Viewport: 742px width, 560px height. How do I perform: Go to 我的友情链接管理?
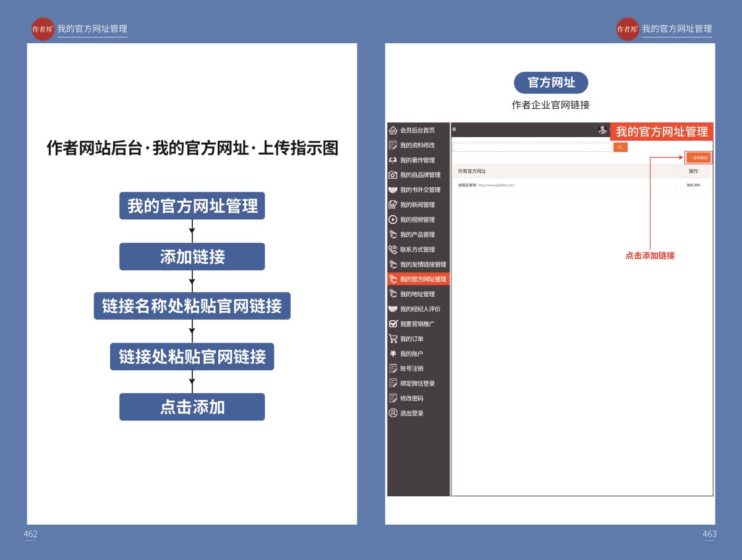pyautogui.click(x=422, y=265)
